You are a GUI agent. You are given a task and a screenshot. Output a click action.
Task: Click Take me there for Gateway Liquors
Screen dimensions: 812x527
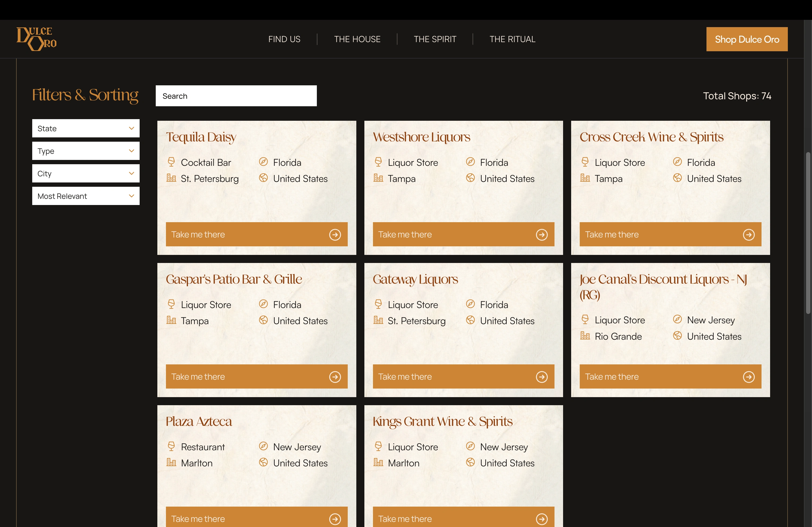point(463,376)
